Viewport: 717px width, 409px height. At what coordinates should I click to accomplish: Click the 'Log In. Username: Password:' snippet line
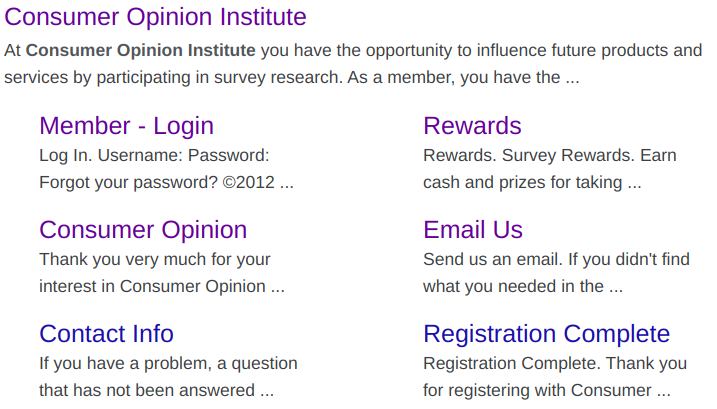pyautogui.click(x=154, y=156)
